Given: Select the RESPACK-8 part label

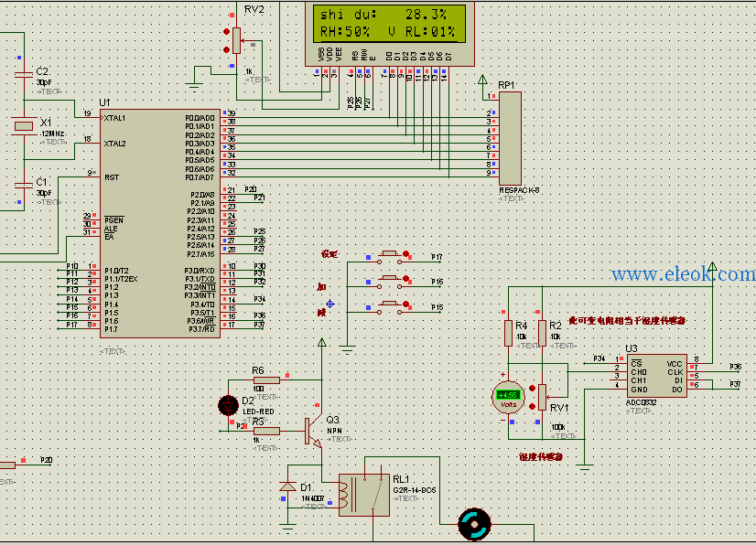Looking at the screenshot, I should click(519, 190).
